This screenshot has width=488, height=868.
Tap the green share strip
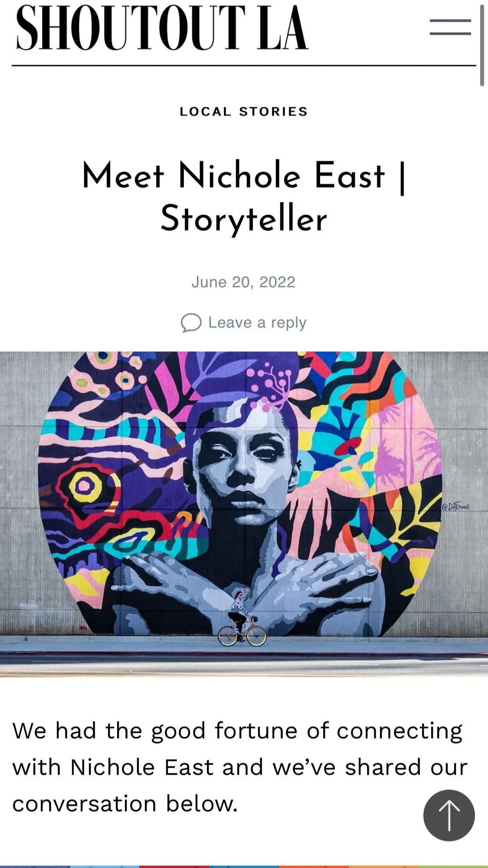[x=453, y=866]
